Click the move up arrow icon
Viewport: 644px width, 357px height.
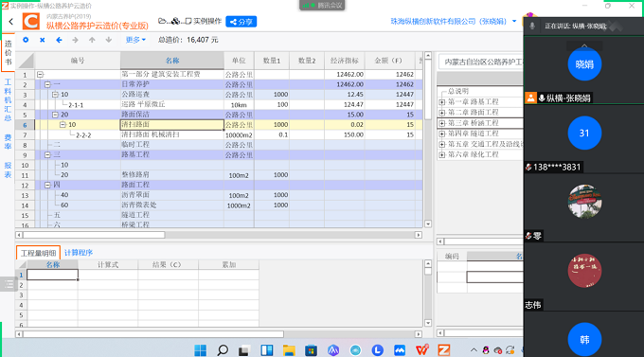[92, 40]
